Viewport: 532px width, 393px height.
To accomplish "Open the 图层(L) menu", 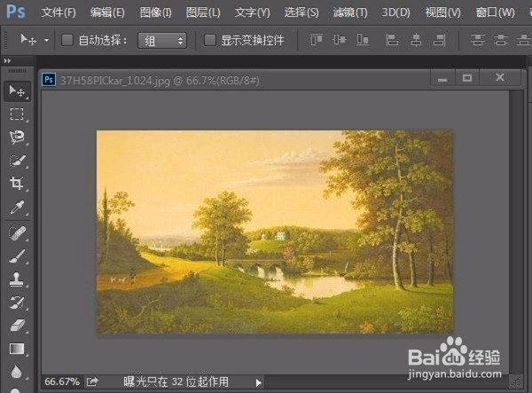I will pos(203,12).
